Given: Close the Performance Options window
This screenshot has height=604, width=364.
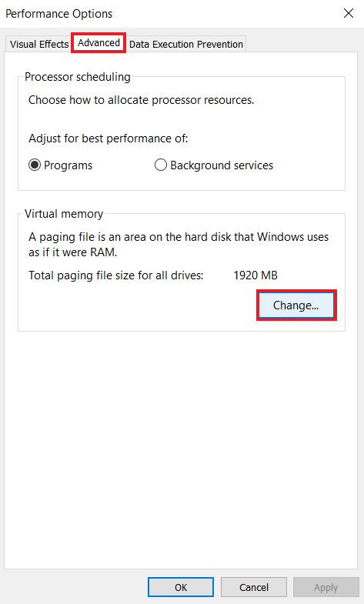Looking at the screenshot, I should click(x=349, y=14).
